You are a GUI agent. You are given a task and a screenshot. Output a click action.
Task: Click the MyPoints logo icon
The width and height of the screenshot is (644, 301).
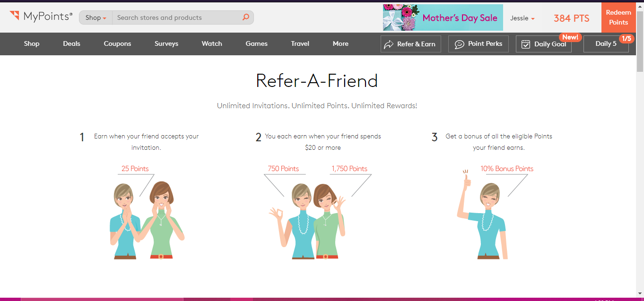point(15,16)
